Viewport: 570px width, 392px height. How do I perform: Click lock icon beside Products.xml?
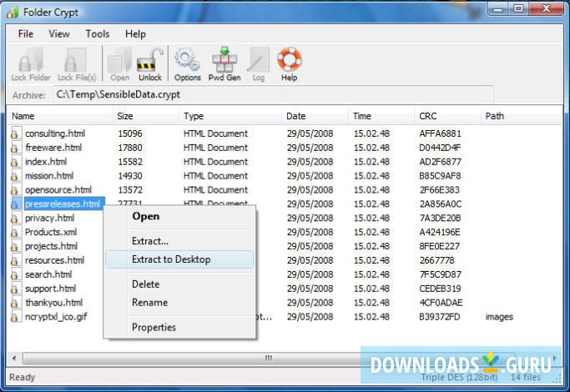coord(15,232)
